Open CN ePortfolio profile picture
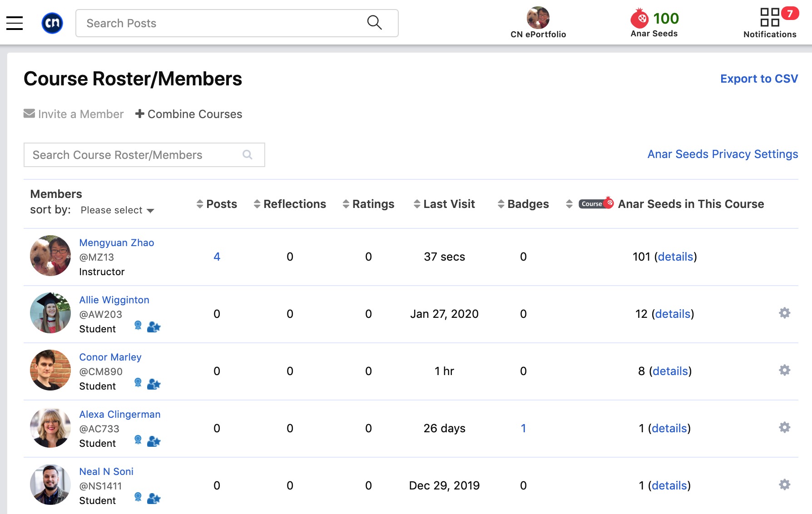Image resolution: width=812 pixels, height=514 pixels. (538, 18)
